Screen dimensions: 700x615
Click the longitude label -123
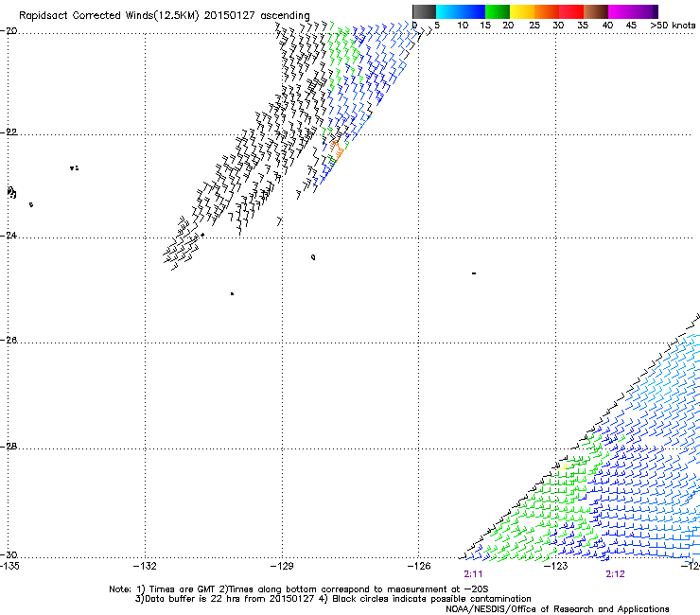tap(556, 567)
